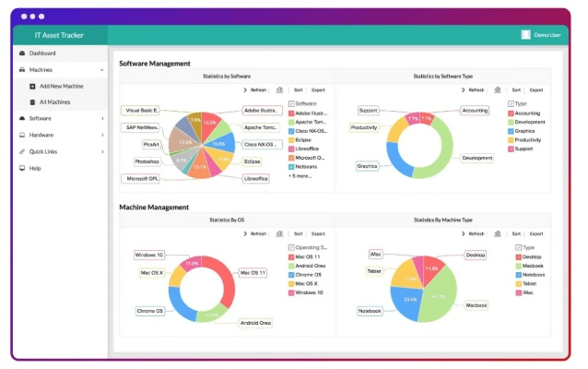The height and width of the screenshot is (369, 588).
Task: Open chart type icon in Statistics by Software
Action: click(x=280, y=90)
